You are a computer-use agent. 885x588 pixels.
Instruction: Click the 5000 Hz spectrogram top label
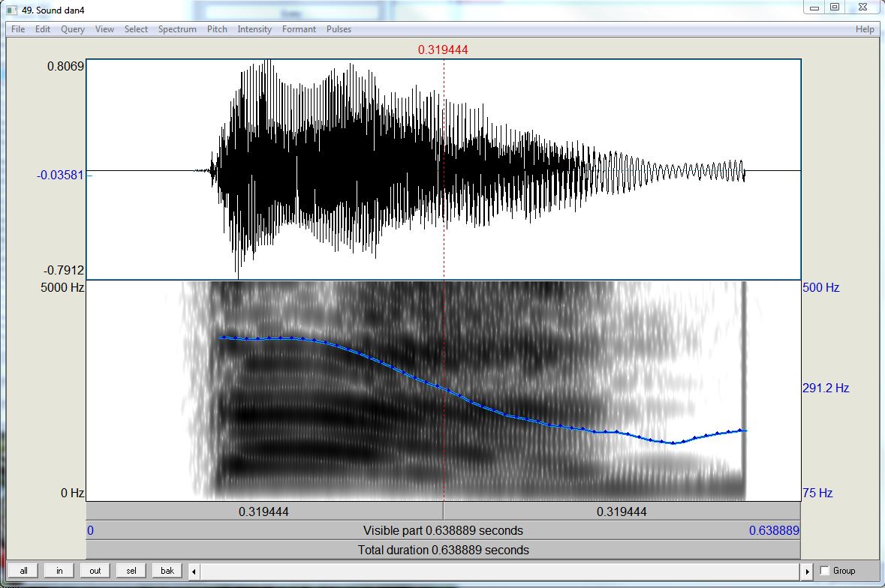(62, 287)
